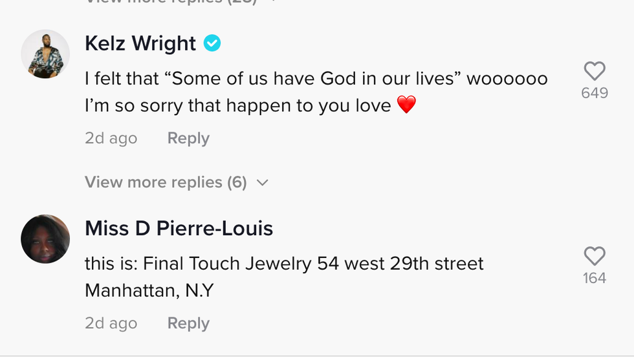Open Kelz Wright's profile picture
This screenshot has height=364, width=634.
(45, 54)
